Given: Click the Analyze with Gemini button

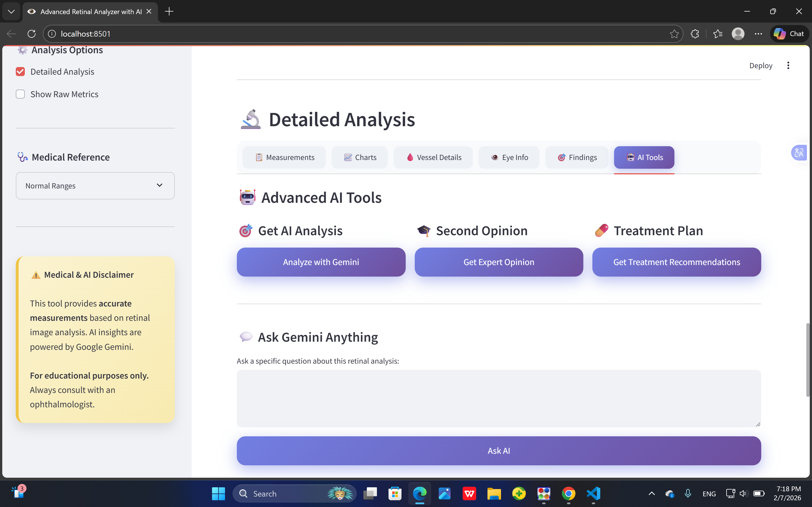Looking at the screenshot, I should 321,262.
